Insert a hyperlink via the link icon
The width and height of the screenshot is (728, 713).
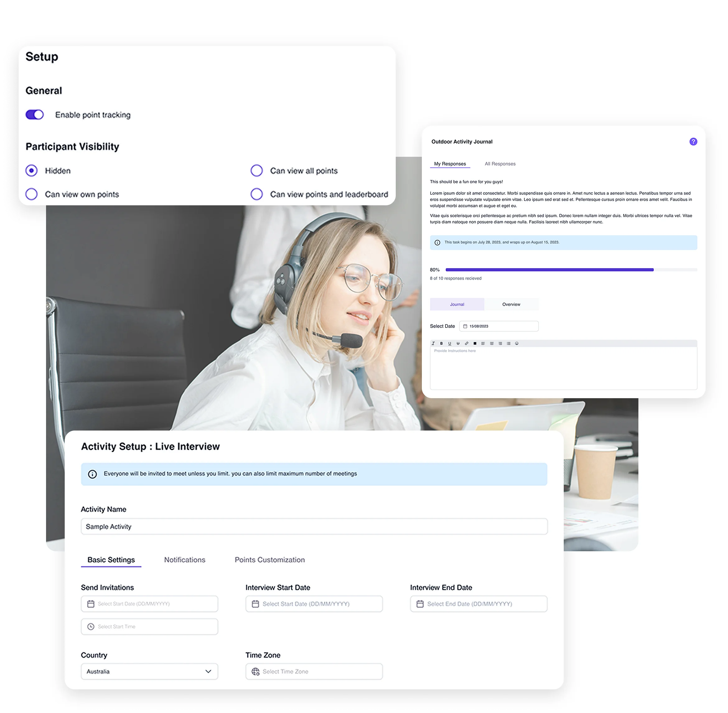click(x=467, y=343)
